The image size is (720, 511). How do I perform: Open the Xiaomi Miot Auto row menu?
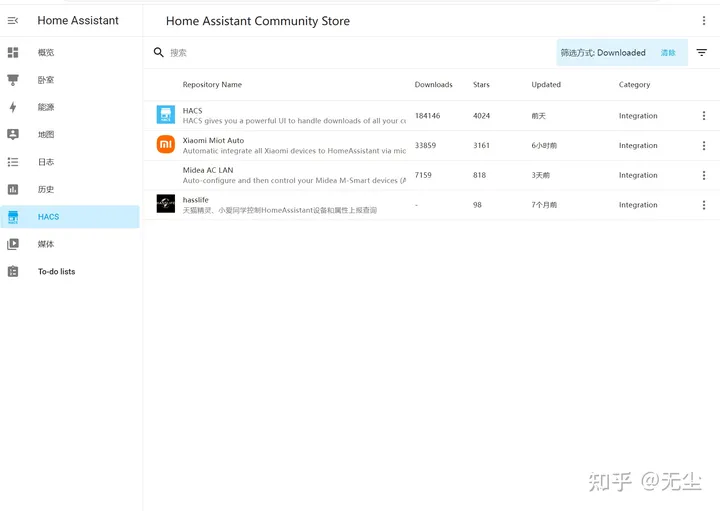pyautogui.click(x=703, y=146)
